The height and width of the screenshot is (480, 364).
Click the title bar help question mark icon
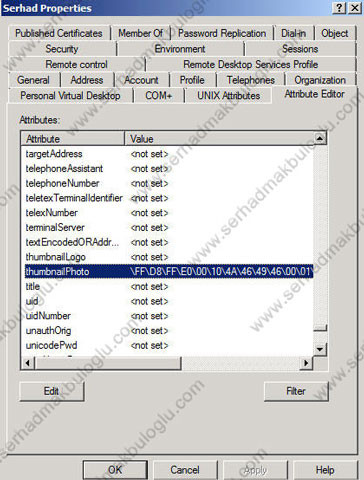point(339,7)
